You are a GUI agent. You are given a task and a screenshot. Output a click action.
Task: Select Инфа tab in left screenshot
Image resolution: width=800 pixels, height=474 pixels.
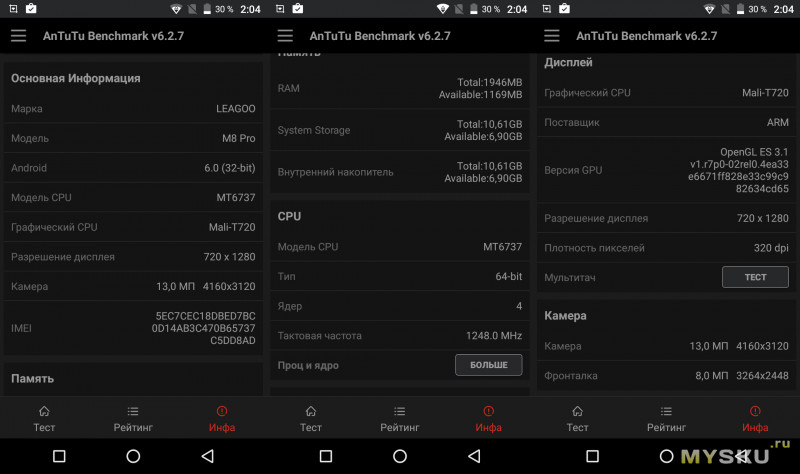(x=222, y=419)
